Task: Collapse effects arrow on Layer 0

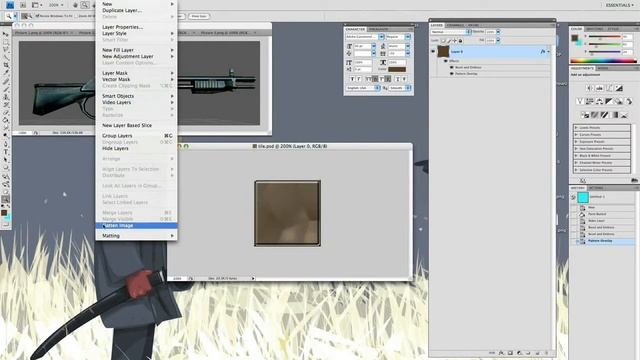Action: click(x=548, y=52)
